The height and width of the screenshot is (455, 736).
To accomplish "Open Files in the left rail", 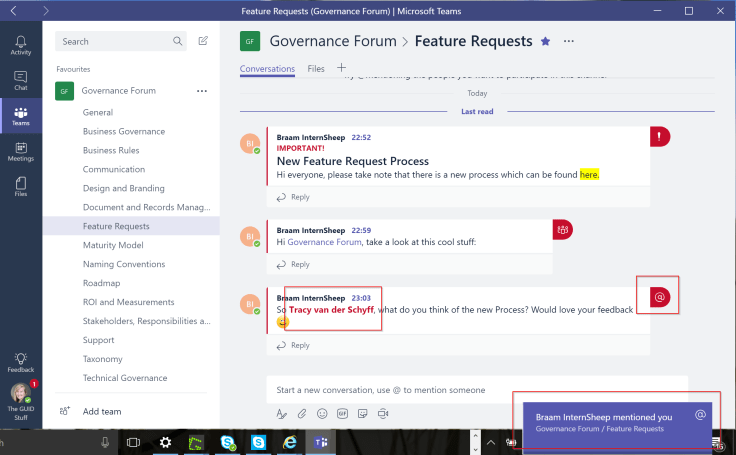I will pos(20,186).
